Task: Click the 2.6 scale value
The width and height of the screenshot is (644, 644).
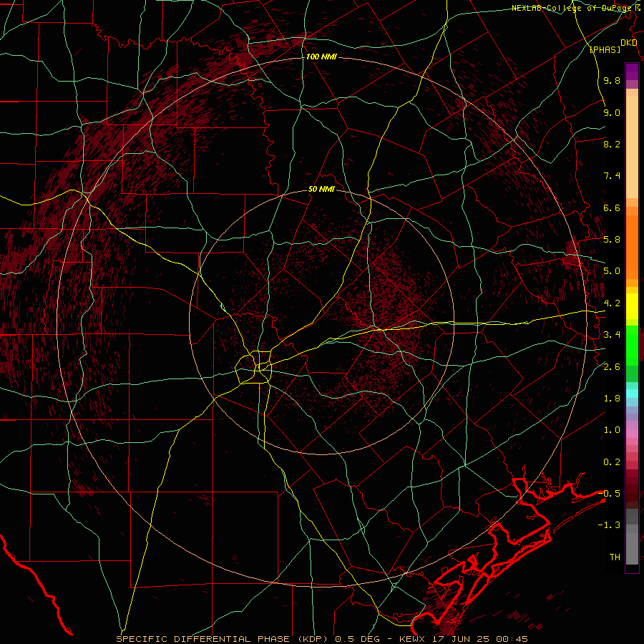Action: point(612,367)
